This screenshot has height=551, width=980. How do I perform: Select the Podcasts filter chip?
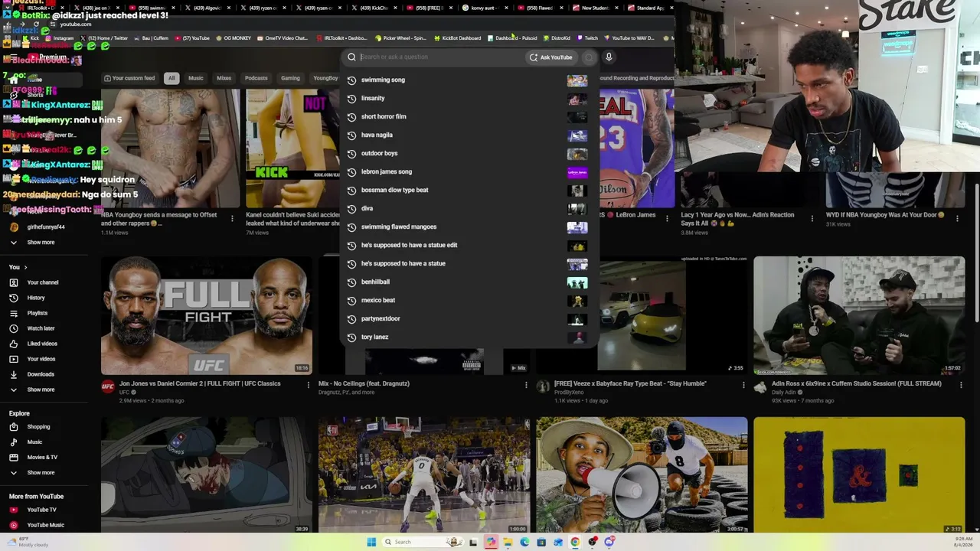point(256,78)
